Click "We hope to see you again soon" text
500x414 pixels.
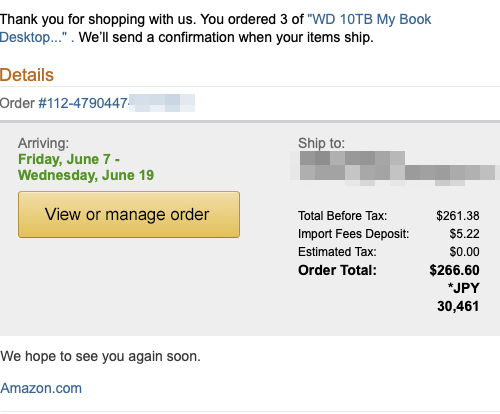click(100, 356)
